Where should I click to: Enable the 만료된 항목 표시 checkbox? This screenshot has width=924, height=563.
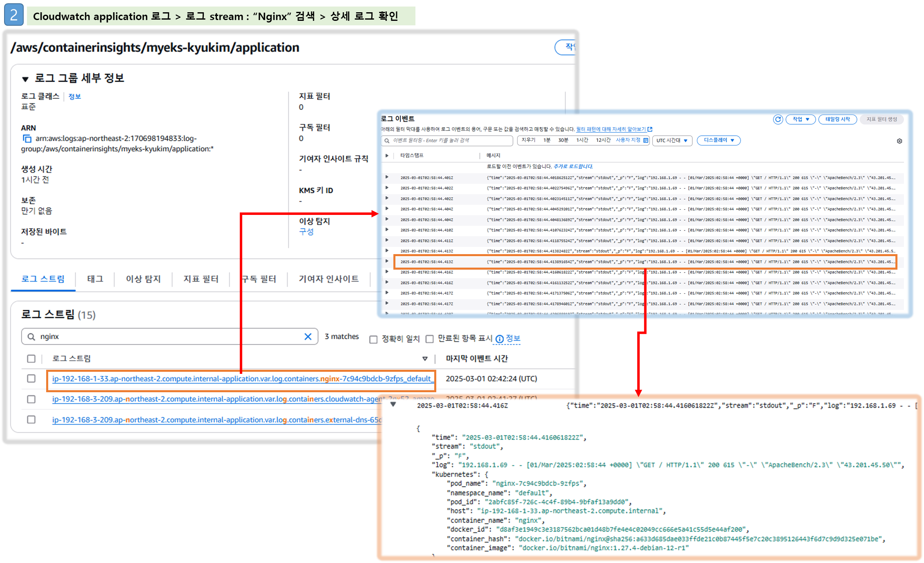coord(429,339)
